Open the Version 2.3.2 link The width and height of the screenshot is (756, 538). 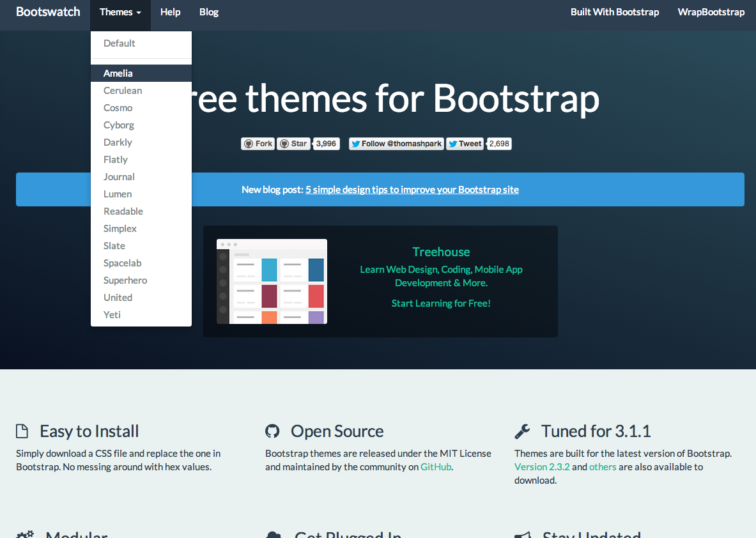point(542,466)
